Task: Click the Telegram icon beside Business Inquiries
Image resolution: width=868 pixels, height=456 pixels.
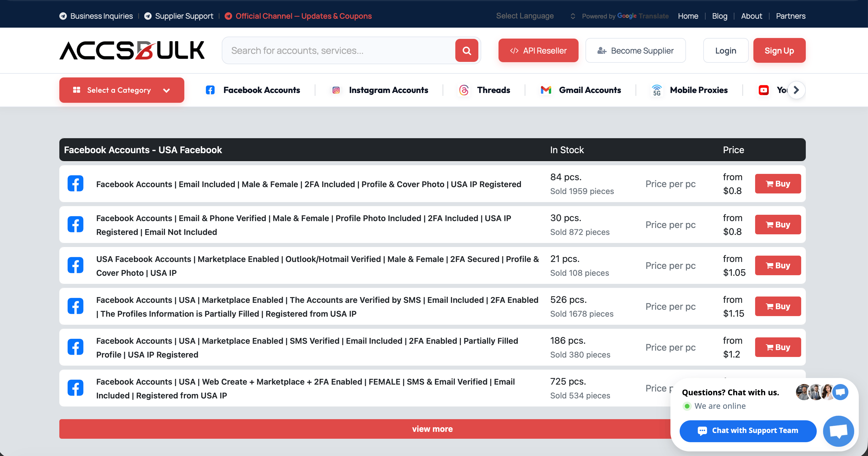Action: click(63, 16)
